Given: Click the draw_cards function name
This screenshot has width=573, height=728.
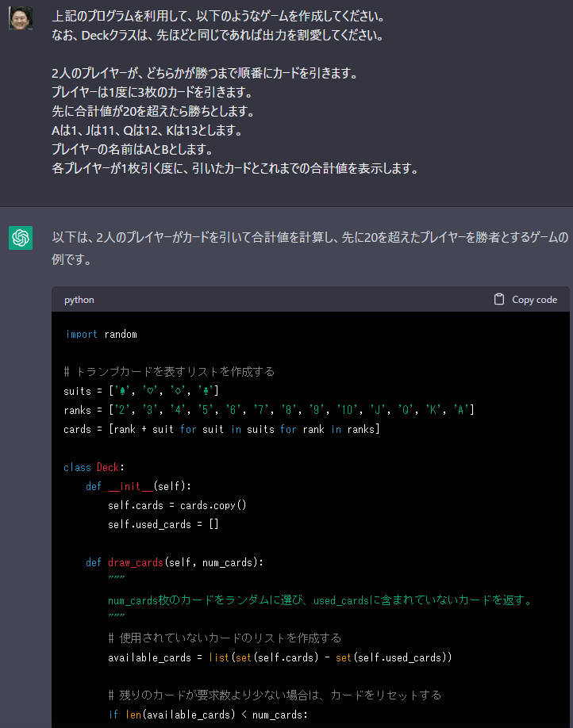Looking at the screenshot, I should coord(136,563).
